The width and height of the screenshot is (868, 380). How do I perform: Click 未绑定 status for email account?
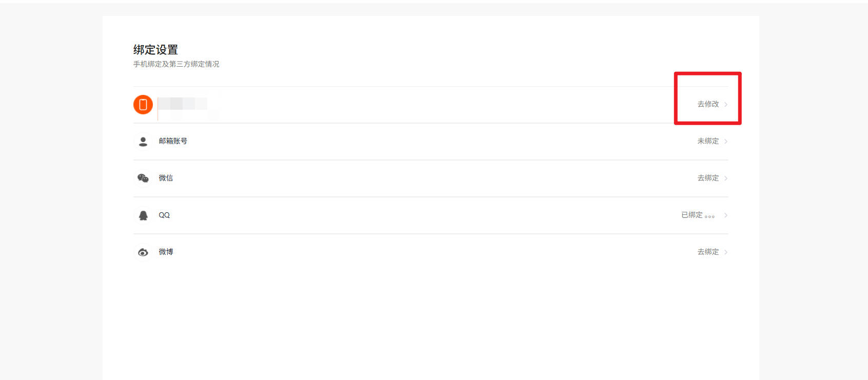coord(708,141)
